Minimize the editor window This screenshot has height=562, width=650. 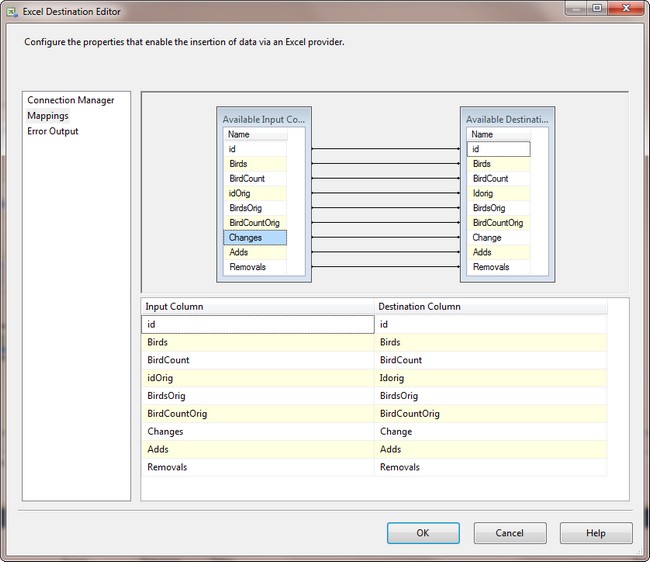(x=576, y=8)
